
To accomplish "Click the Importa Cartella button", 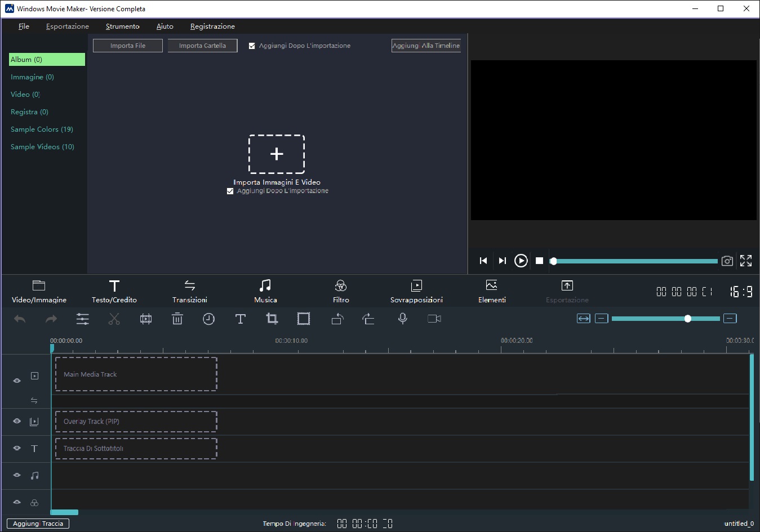I will (x=202, y=46).
